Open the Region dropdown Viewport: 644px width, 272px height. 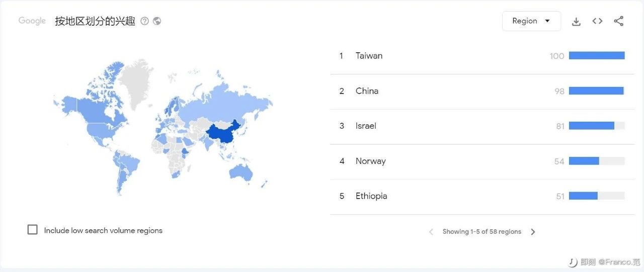click(x=531, y=21)
